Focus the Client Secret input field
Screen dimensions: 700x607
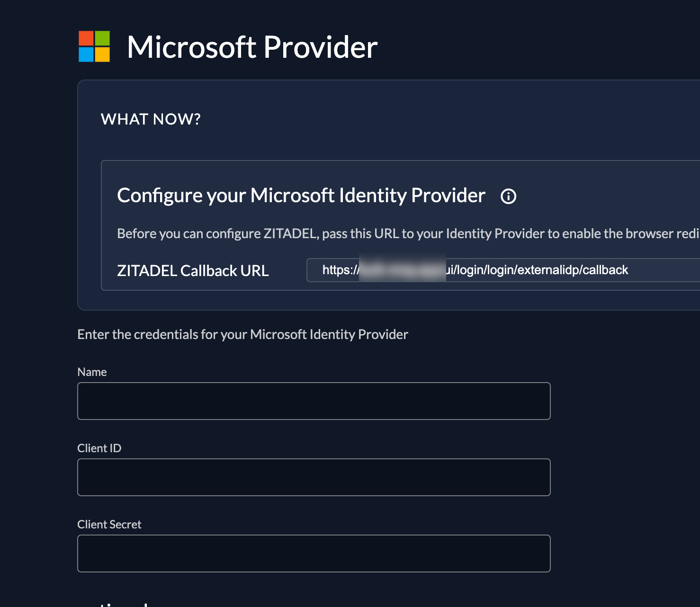(314, 553)
